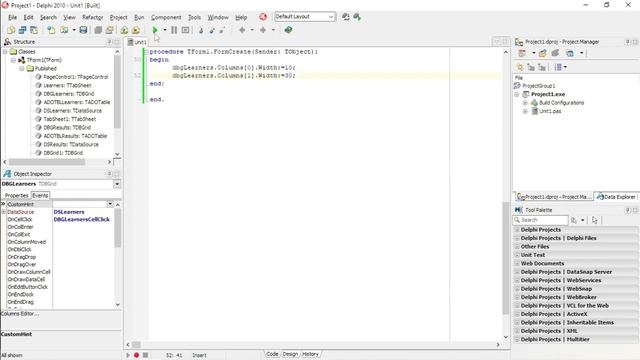Collapse the Published folder node
The width and height of the screenshot is (640, 360).
click(22, 69)
